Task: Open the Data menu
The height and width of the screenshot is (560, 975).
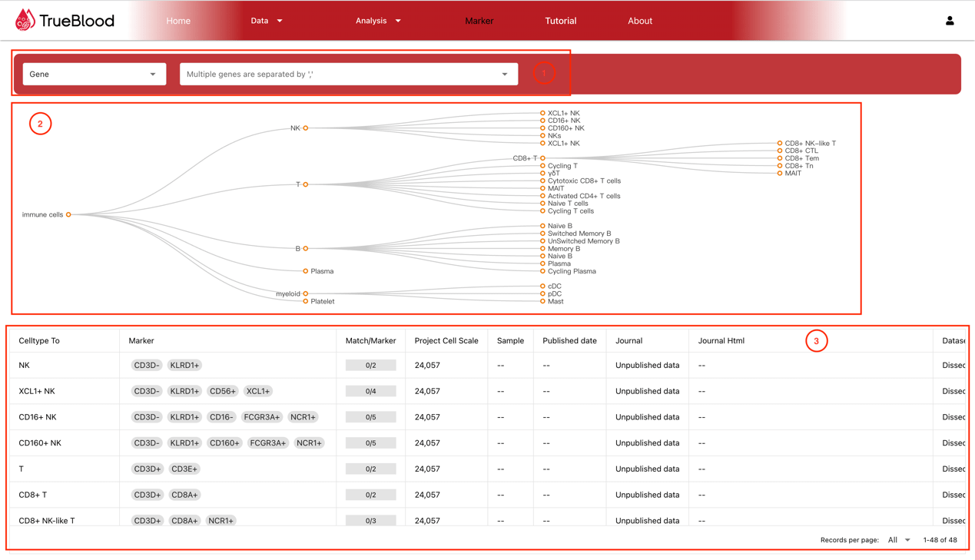Action: (x=267, y=21)
